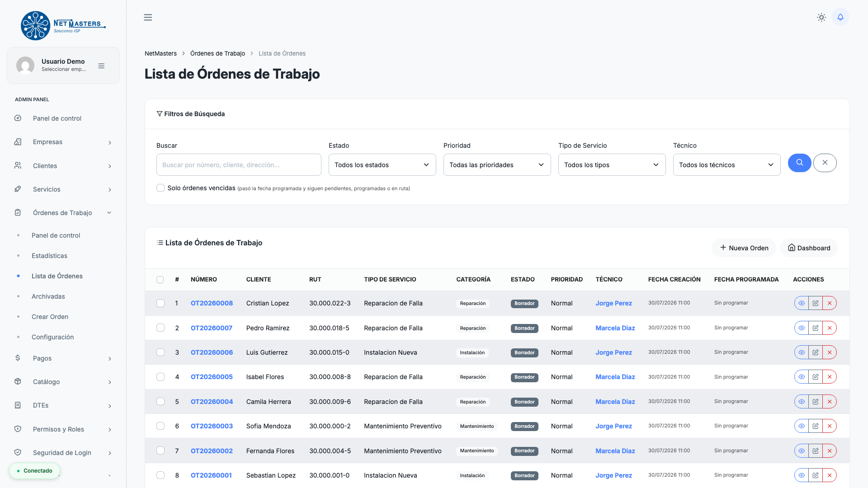Delete order OT20260008 with red X
Screen dimensions: 868x488
(830, 303)
